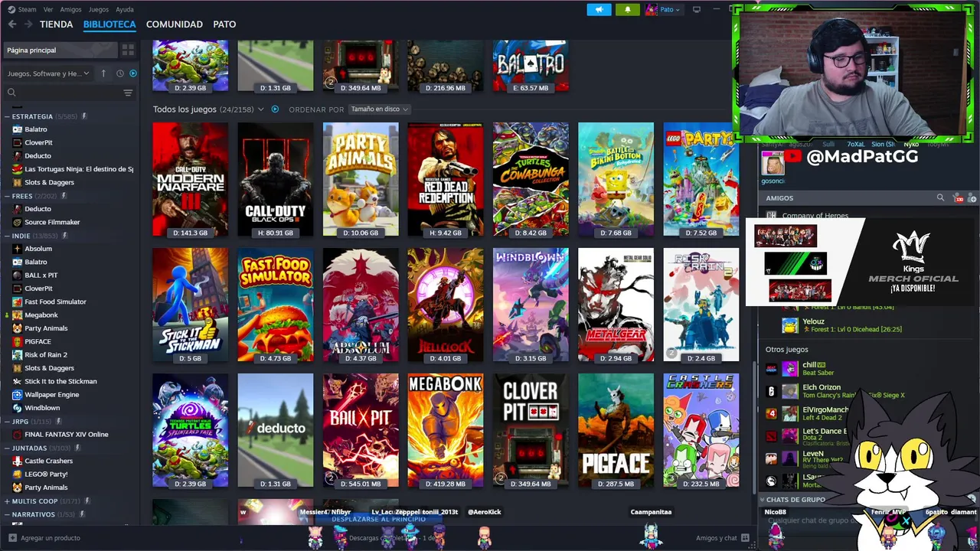Expand the Todos los juegos dropdown arrow

pyautogui.click(x=260, y=109)
